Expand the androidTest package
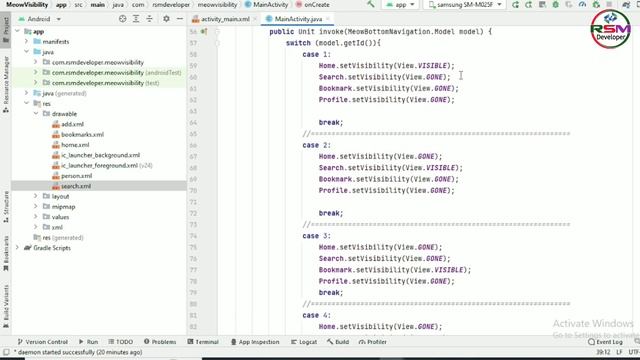 pos(36,72)
